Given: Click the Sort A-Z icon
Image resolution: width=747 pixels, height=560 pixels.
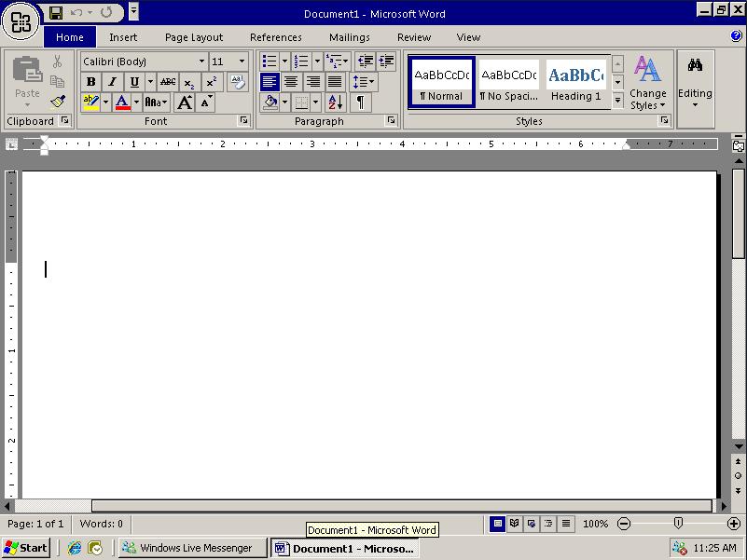Looking at the screenshot, I should pyautogui.click(x=336, y=102).
